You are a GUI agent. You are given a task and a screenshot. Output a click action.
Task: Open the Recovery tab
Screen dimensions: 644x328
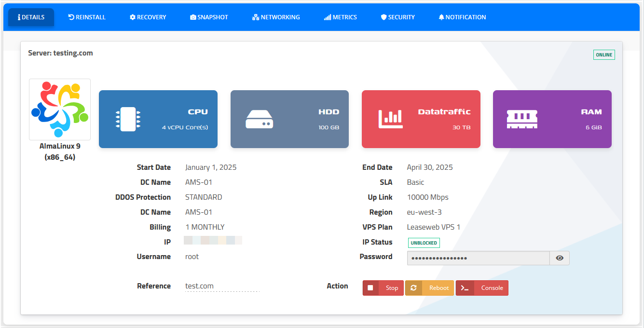(148, 17)
